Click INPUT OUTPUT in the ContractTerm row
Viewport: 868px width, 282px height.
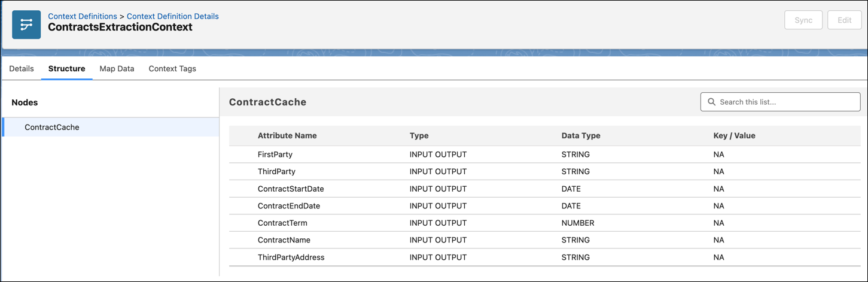[438, 223]
